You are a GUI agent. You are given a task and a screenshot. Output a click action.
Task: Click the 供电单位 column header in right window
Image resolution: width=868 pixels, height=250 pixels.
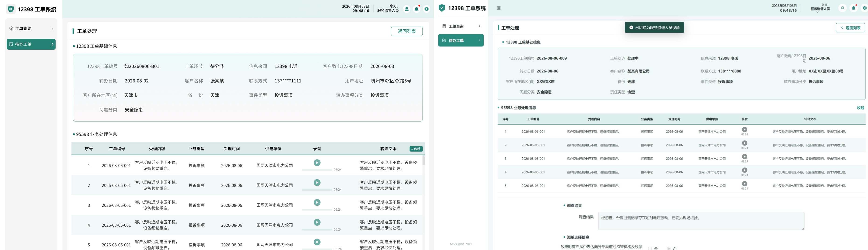coord(712,119)
